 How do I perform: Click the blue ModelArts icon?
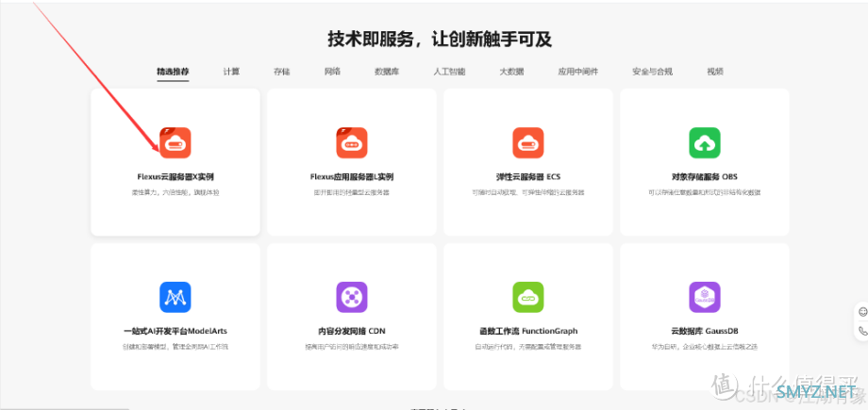point(175,297)
